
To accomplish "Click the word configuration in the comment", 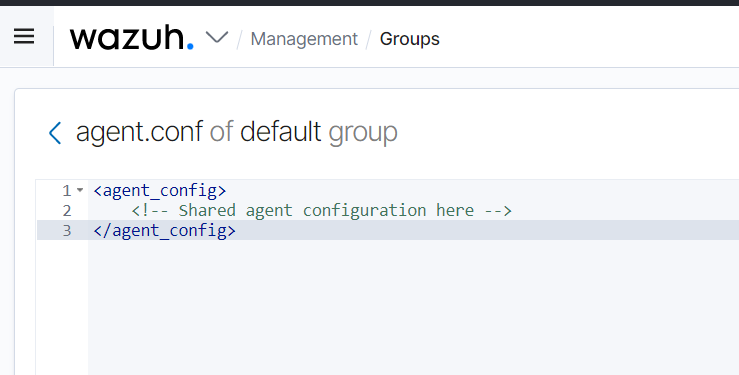I will (364, 211).
